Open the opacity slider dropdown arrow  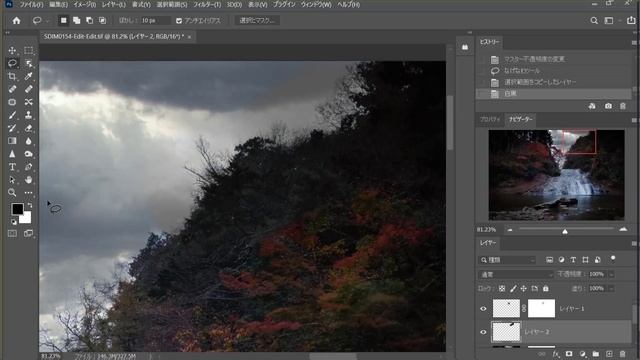[611, 274]
